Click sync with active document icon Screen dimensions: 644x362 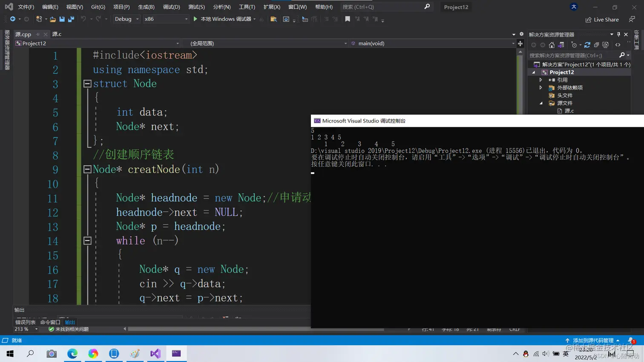pyautogui.click(x=587, y=45)
